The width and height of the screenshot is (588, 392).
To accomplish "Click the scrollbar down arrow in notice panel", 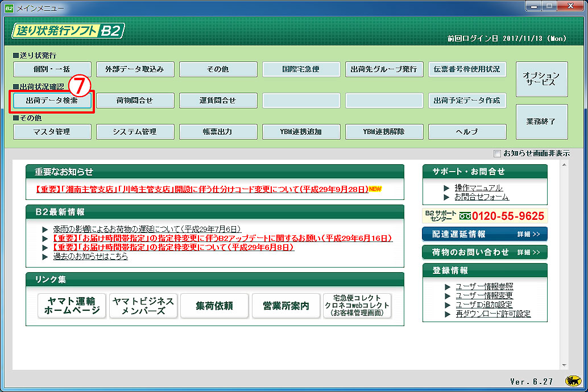I will [x=564, y=365].
